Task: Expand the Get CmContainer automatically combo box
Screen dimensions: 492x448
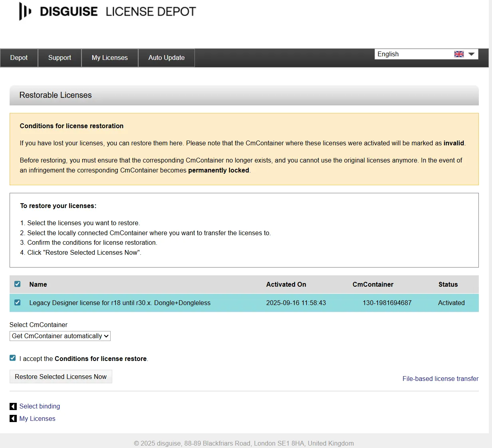Action: click(x=106, y=336)
